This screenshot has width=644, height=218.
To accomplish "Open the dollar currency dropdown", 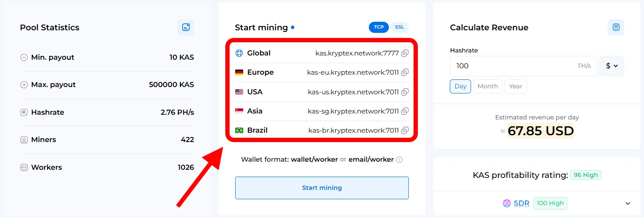I will pyautogui.click(x=612, y=66).
